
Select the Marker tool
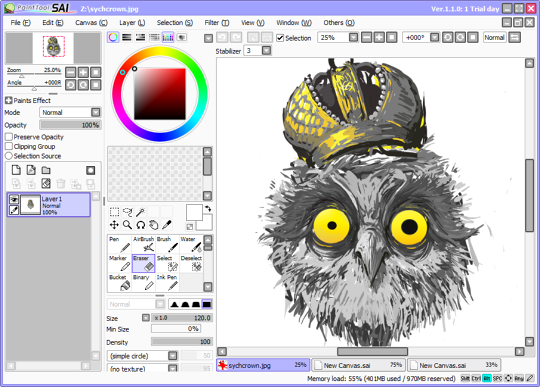coord(120,263)
